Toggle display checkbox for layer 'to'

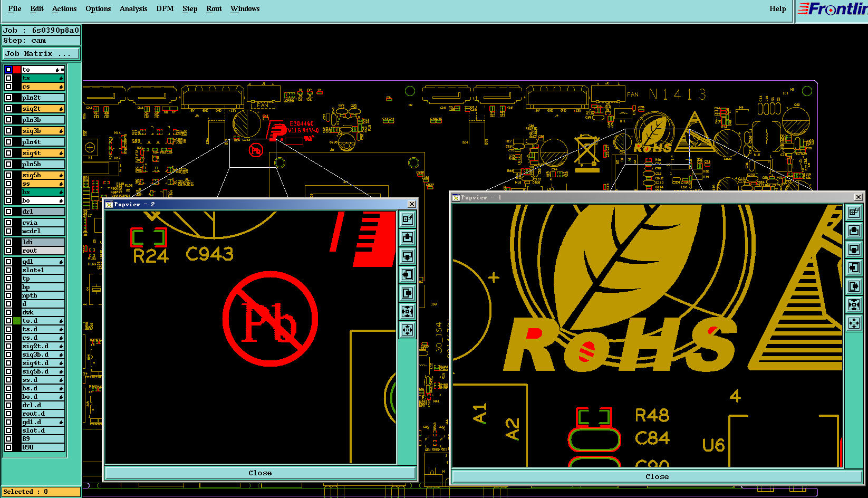[x=8, y=70]
